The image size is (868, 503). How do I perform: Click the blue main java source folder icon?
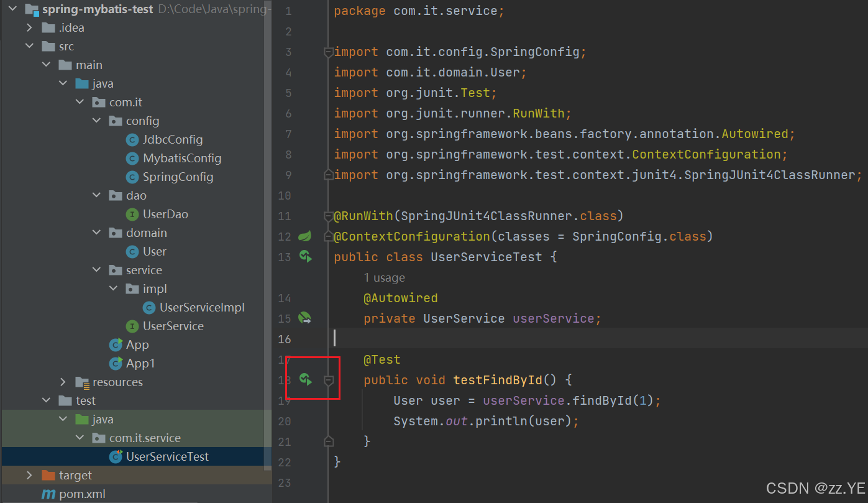click(82, 84)
